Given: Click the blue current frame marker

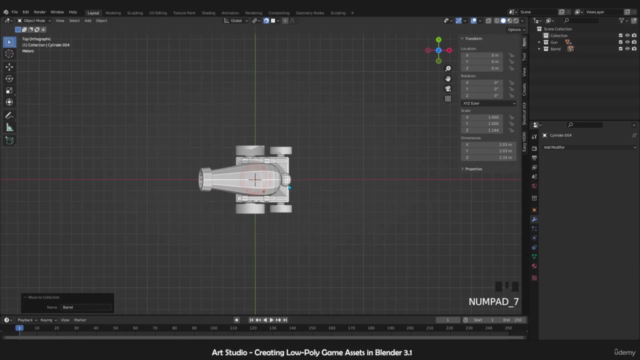Looking at the screenshot, I should pos(19,328).
